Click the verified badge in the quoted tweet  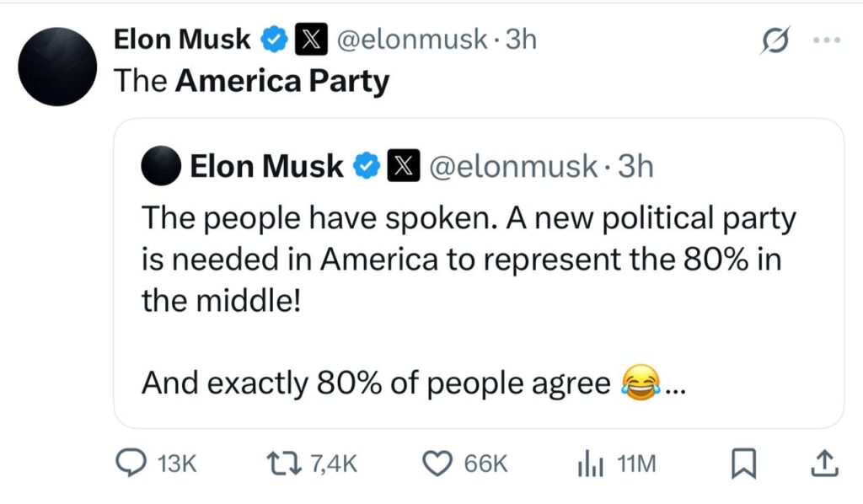367,166
